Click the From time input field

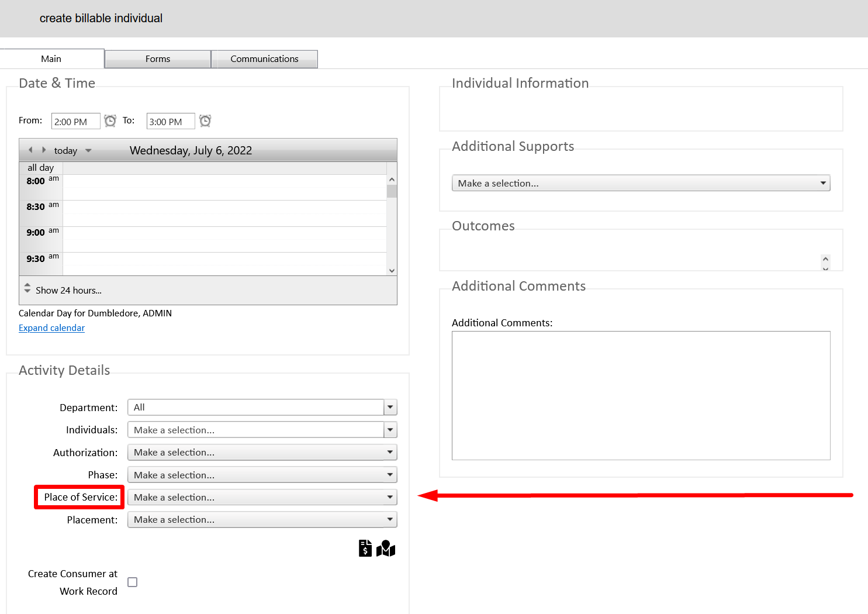click(x=75, y=122)
